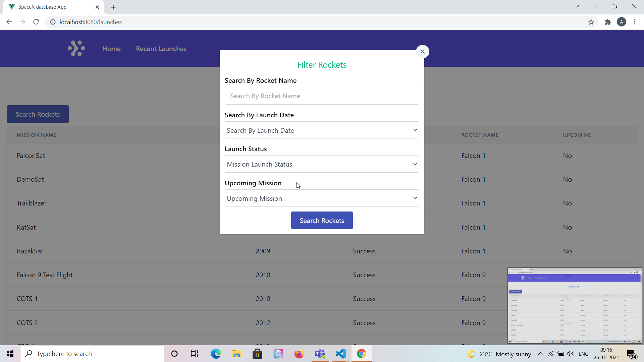Open a new browser tab
This screenshot has height=362, width=644.
(x=113, y=7)
